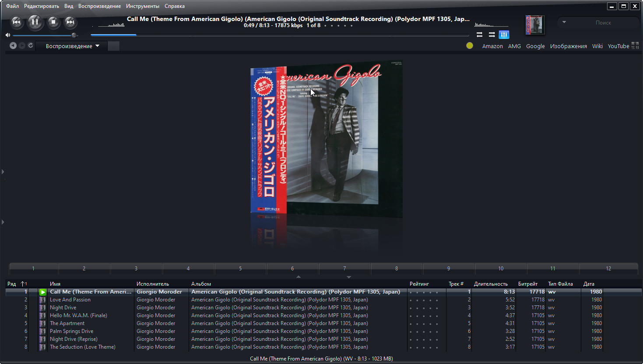Click the small album art thumbnail in header
The height and width of the screenshot is (364, 643).
click(x=535, y=24)
